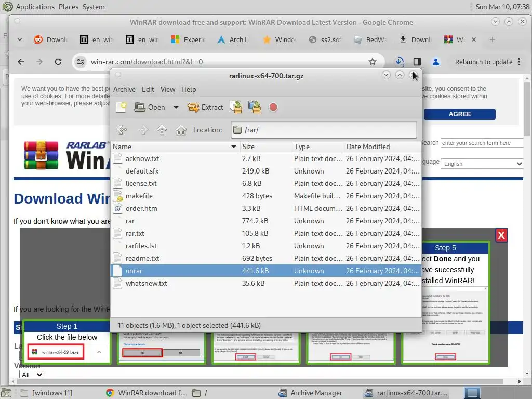Switch to the ss2.sof tab
532x399 pixels.
(x=325, y=39)
